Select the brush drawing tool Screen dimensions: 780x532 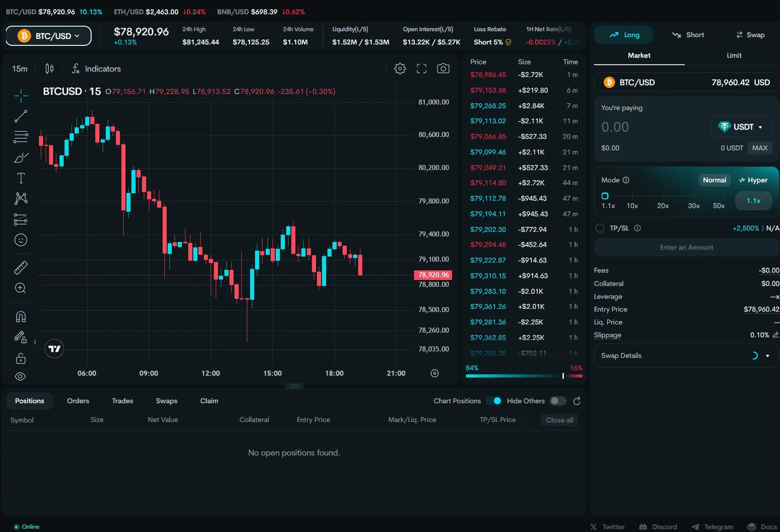21,158
